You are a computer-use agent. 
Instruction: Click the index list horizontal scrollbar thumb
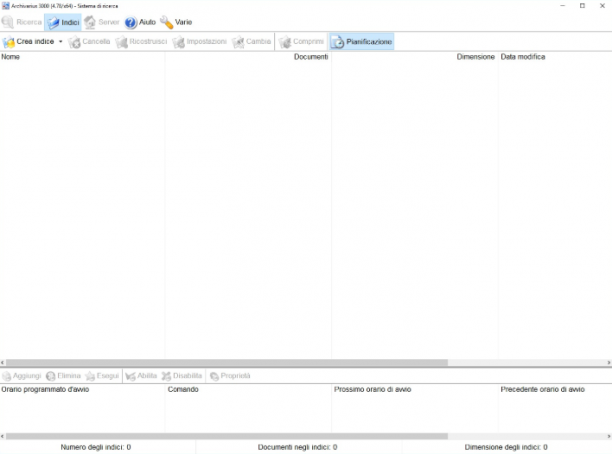tap(227, 363)
